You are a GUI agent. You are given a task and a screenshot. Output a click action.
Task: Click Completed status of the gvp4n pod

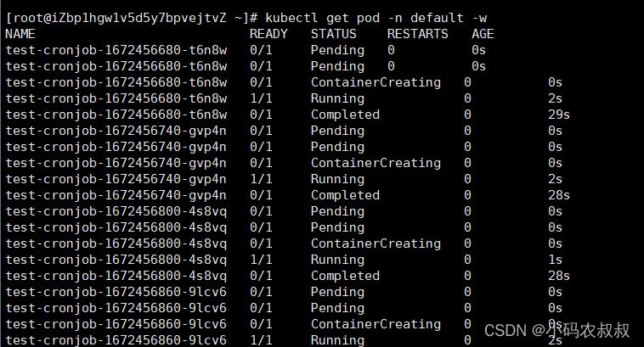click(345, 195)
